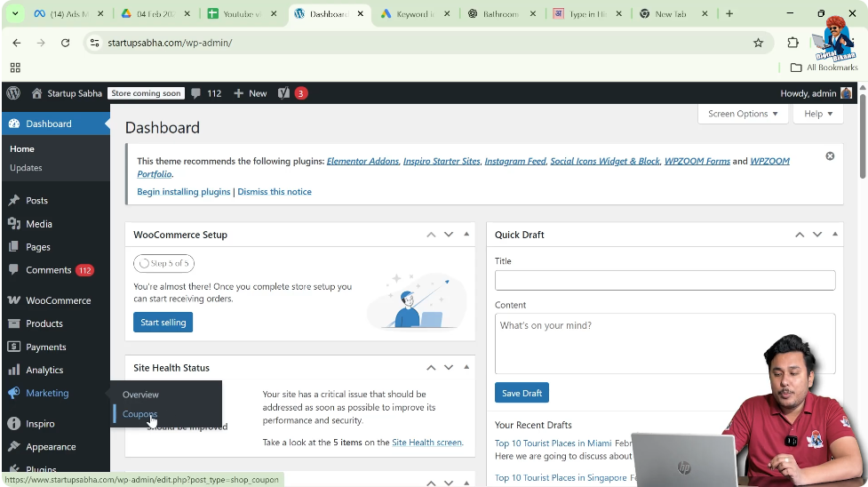Screen dimensions: 868x487
Task: Move Site Health Status widget up
Action: pyautogui.click(x=431, y=368)
